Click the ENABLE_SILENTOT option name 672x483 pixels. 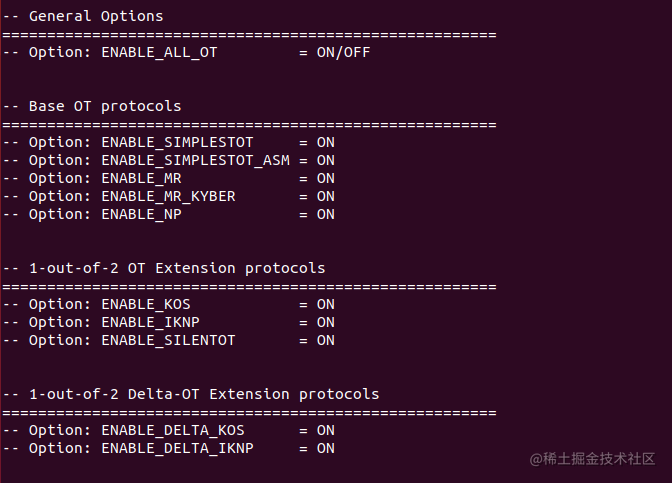168,340
